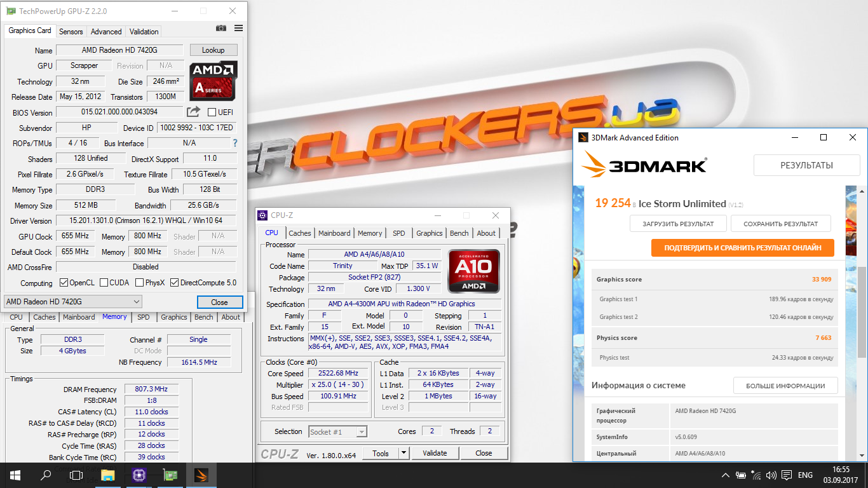Toggle PhysX checkbox
Image resolution: width=868 pixels, height=488 pixels.
(x=139, y=283)
